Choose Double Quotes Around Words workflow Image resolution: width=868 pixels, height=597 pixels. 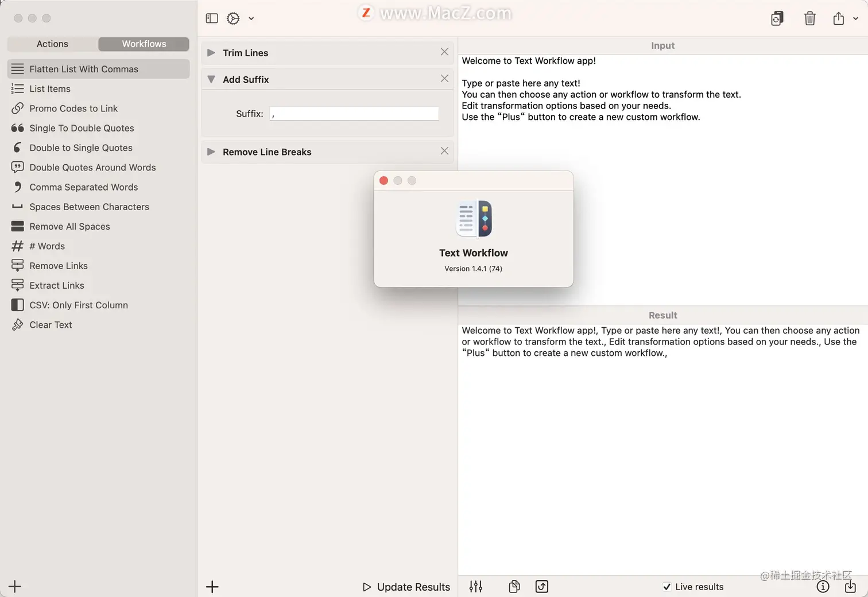(98, 168)
